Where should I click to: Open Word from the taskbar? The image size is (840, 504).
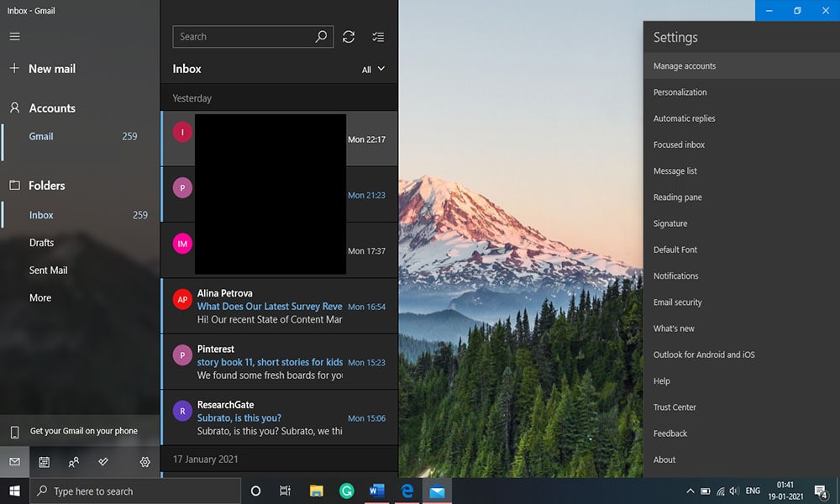tap(377, 491)
